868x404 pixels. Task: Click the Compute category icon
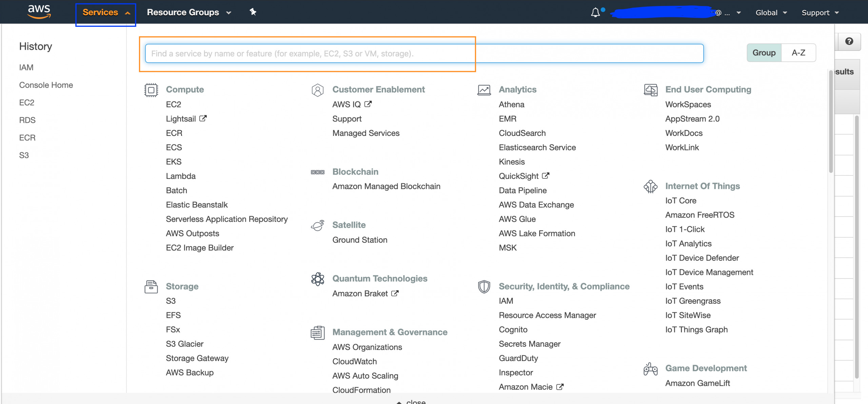[150, 90]
